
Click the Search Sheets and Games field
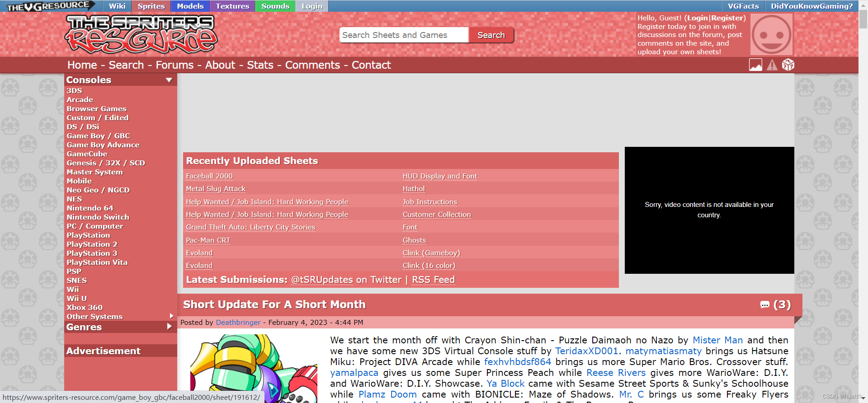404,35
